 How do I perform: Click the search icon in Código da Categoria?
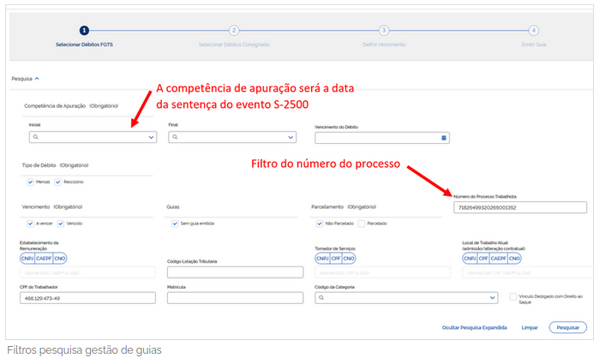point(321,298)
